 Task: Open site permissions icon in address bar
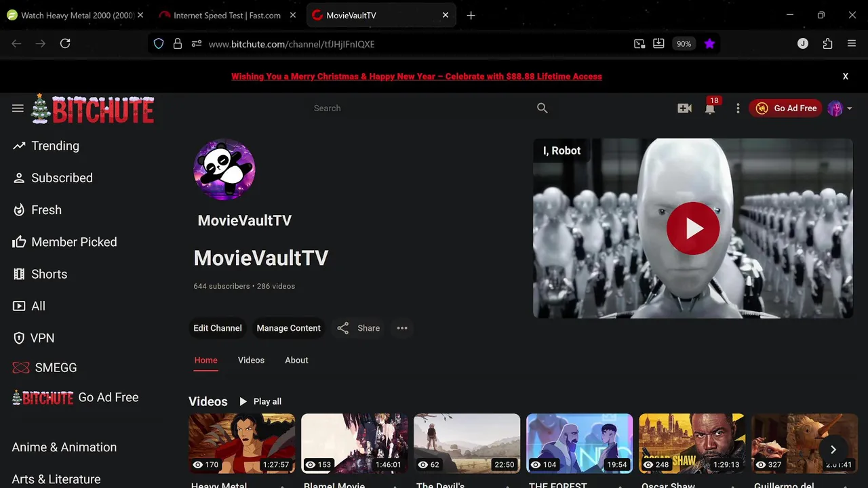pos(197,43)
